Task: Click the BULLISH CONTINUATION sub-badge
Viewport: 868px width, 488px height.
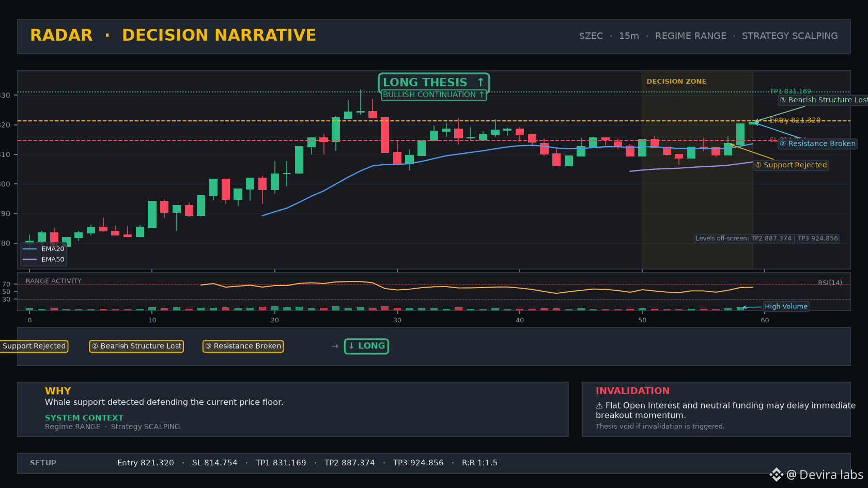Action: (433, 95)
